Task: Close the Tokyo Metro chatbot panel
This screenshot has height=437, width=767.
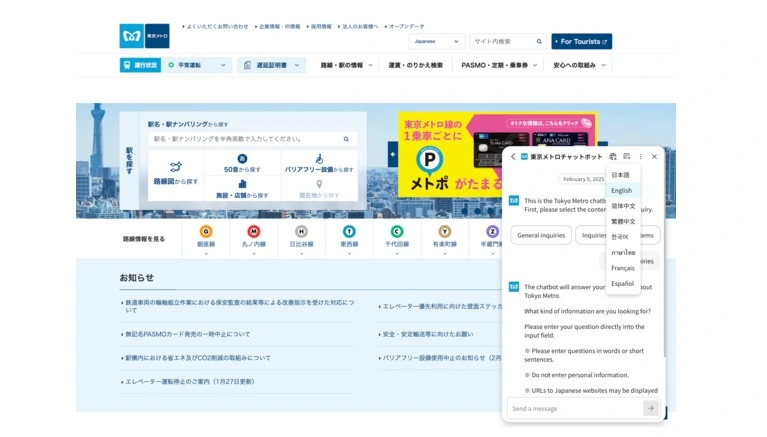Action: pos(654,157)
